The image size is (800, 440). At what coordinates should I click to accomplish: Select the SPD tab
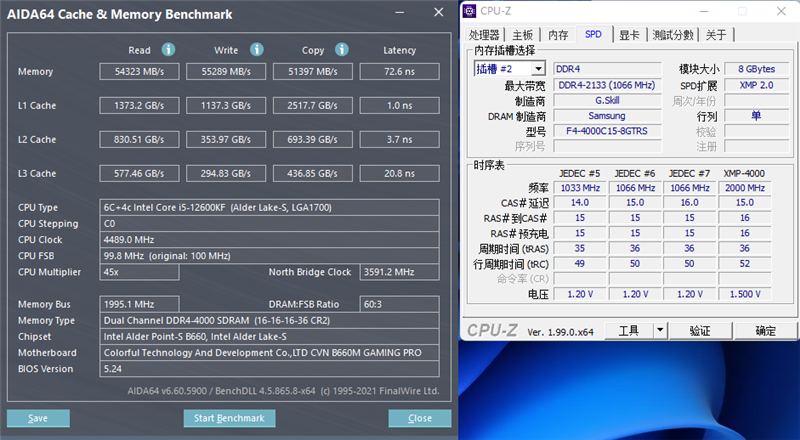click(x=593, y=34)
